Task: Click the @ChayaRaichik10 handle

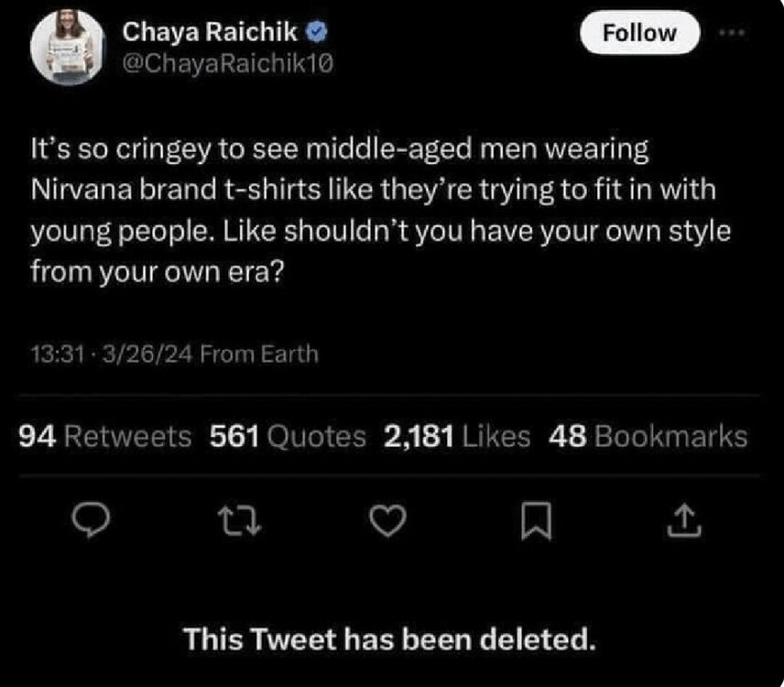Action: 226,62
